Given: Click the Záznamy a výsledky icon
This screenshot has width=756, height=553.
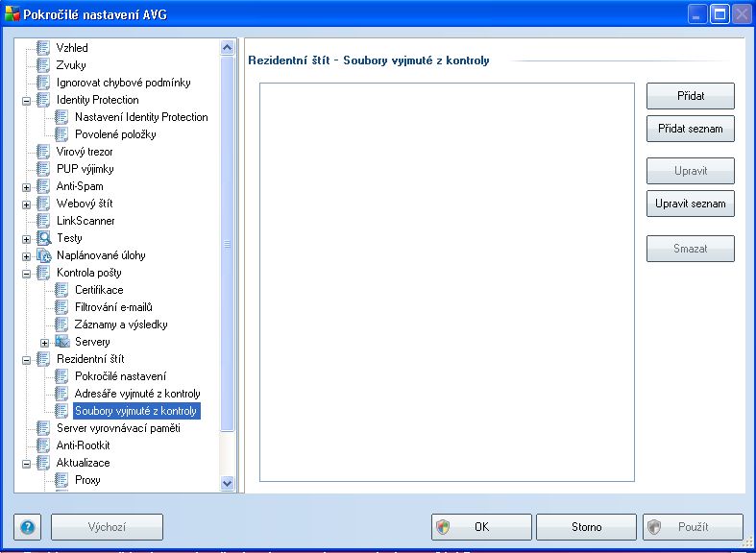Looking at the screenshot, I should (61, 325).
